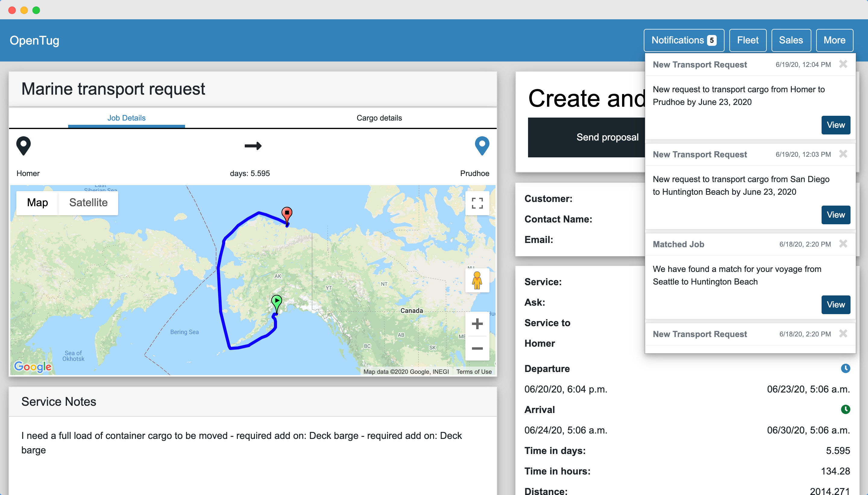Click the 'Service Notes' heading
The width and height of the screenshot is (868, 495).
pos(59,402)
